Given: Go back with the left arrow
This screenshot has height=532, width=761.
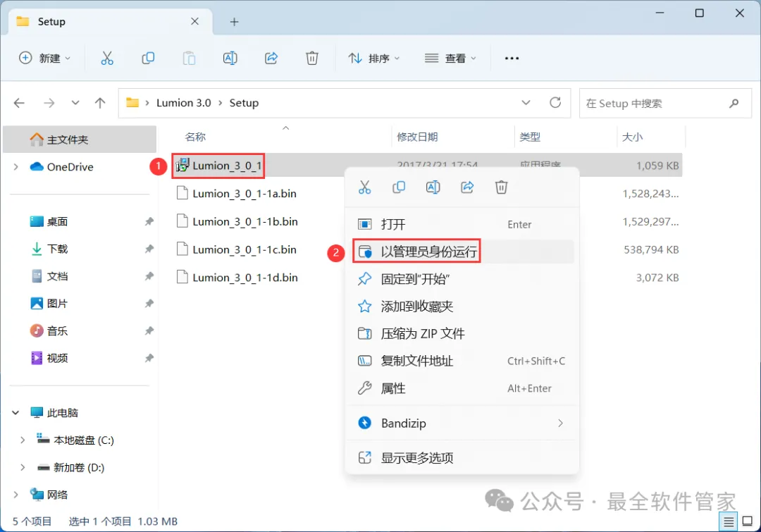Looking at the screenshot, I should point(19,103).
